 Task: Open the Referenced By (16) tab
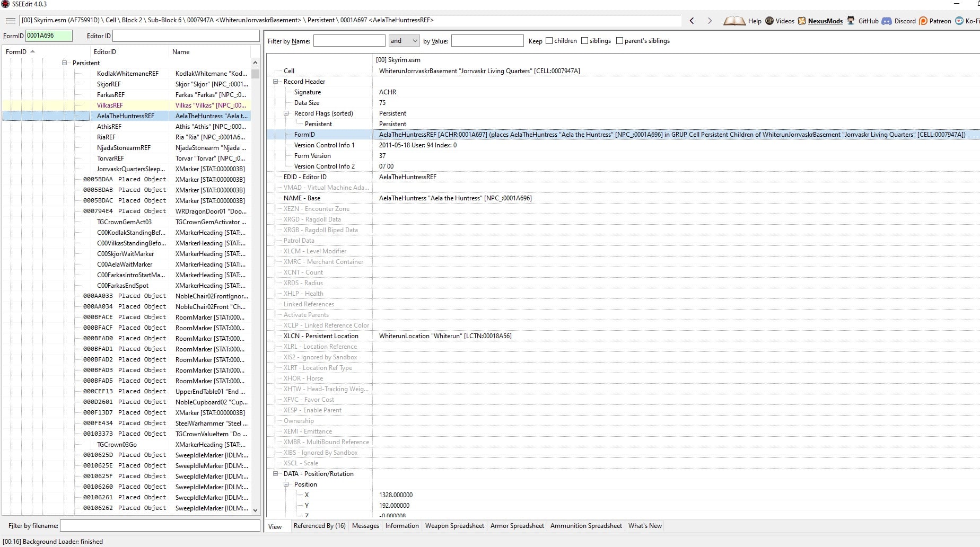coord(319,526)
